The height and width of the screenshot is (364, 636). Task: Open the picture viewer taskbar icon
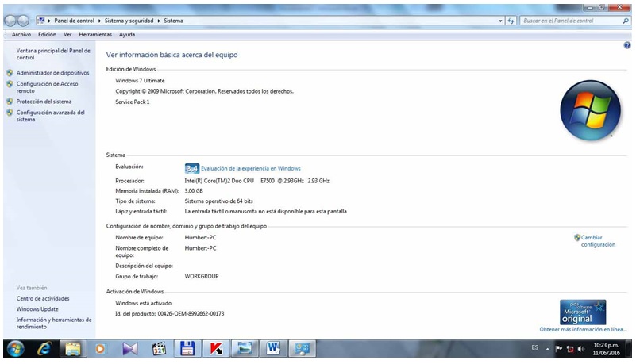pyautogui.click(x=245, y=349)
